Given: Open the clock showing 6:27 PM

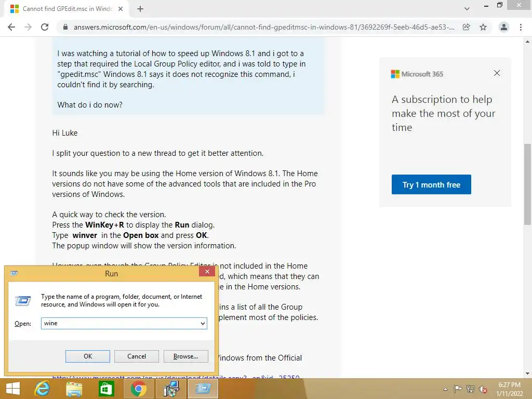Looking at the screenshot, I should [x=509, y=389].
